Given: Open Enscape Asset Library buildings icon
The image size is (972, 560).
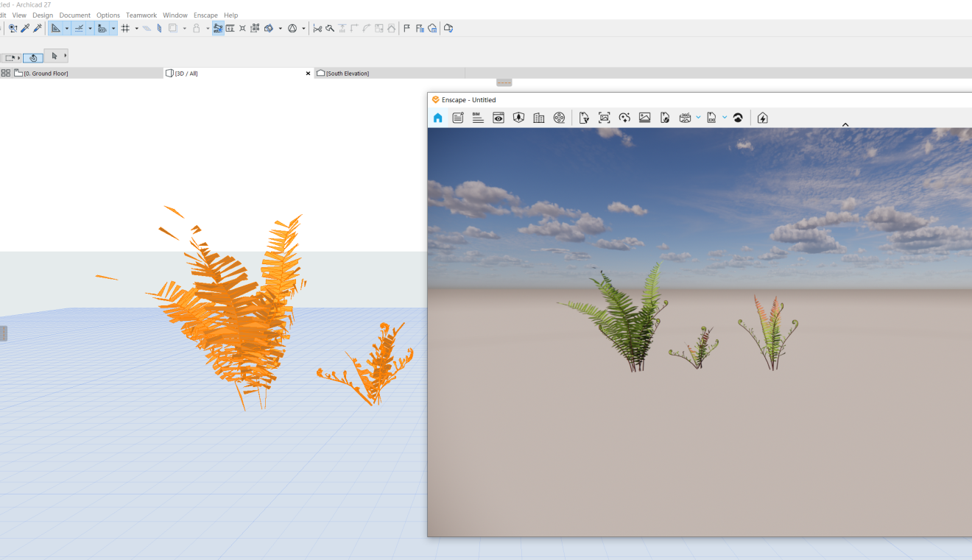Looking at the screenshot, I should (539, 118).
